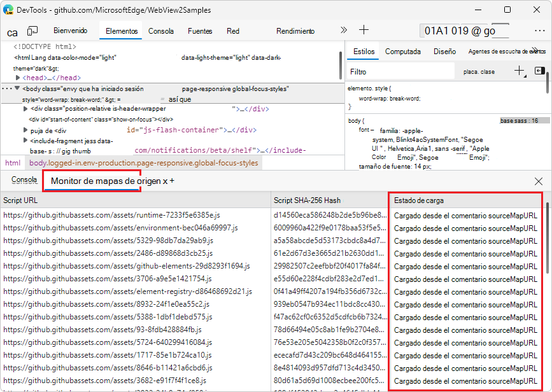
Task: Click hash cell d14560eca586248b2de5b96be8
Action: pos(330,215)
